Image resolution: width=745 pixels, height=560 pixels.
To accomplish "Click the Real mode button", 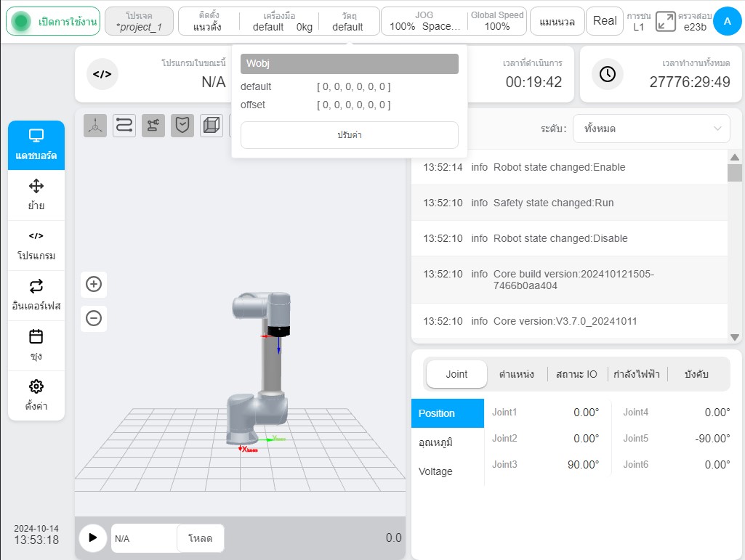I will point(605,21).
